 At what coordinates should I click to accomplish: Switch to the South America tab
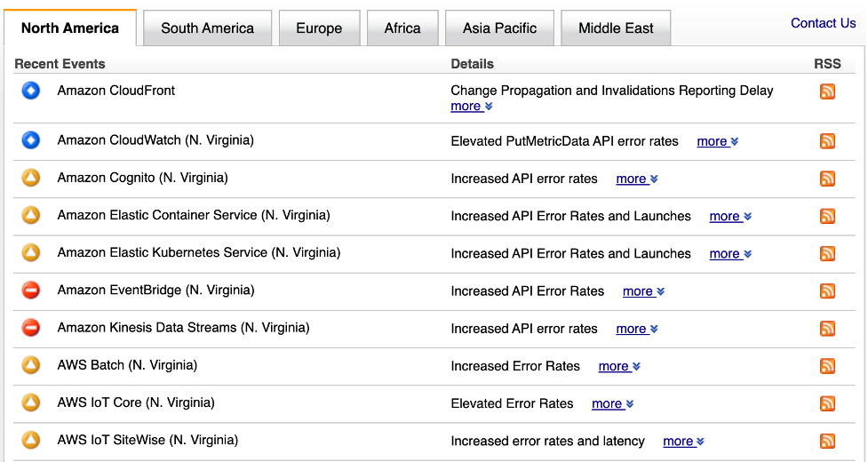[207, 28]
